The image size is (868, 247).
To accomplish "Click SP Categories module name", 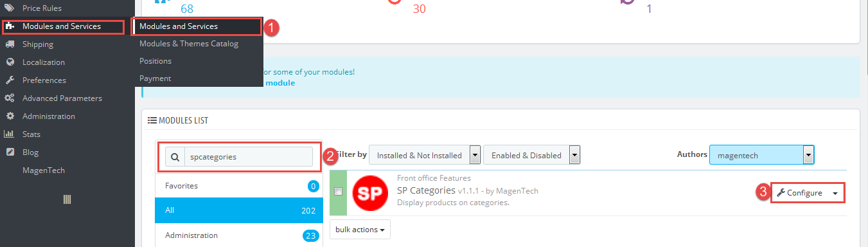I will click(426, 190).
